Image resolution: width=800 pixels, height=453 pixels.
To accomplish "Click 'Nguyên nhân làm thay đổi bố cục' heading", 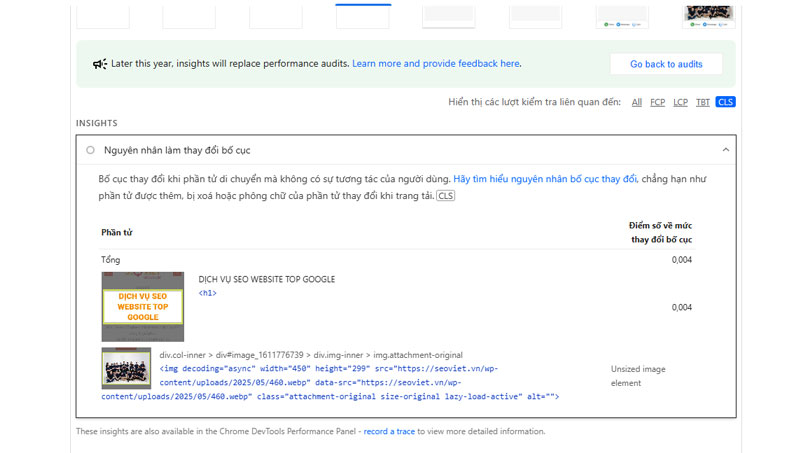I will 177,150.
